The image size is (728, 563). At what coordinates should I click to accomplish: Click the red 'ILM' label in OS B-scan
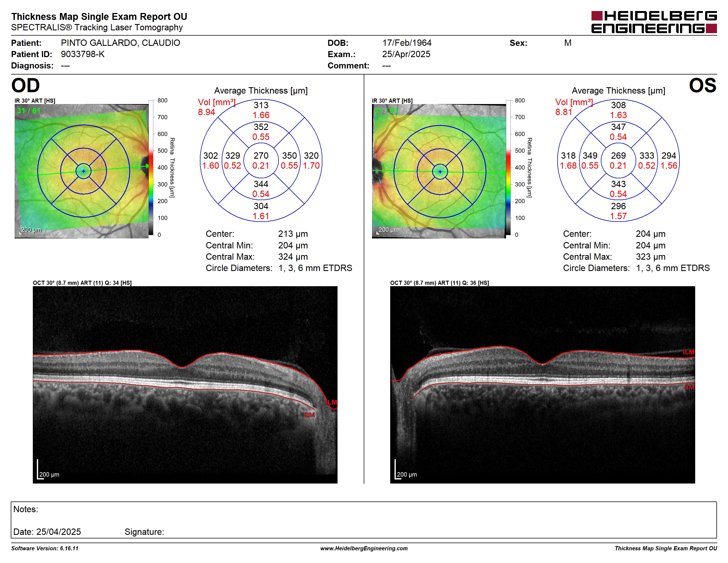[x=689, y=352]
